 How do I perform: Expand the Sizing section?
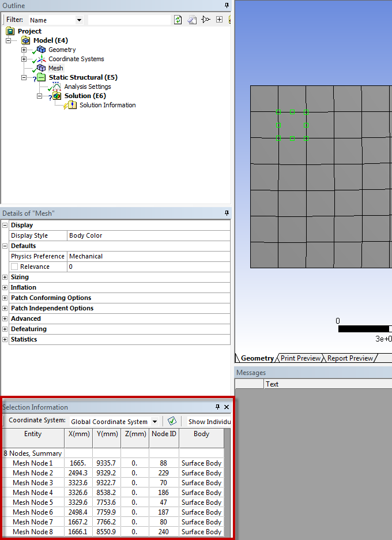coord(5,277)
